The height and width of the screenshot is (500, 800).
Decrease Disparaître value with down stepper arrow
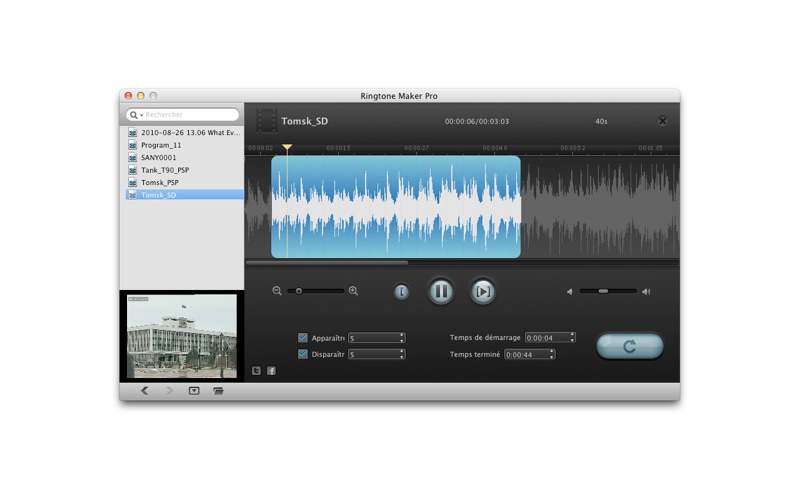(402, 357)
